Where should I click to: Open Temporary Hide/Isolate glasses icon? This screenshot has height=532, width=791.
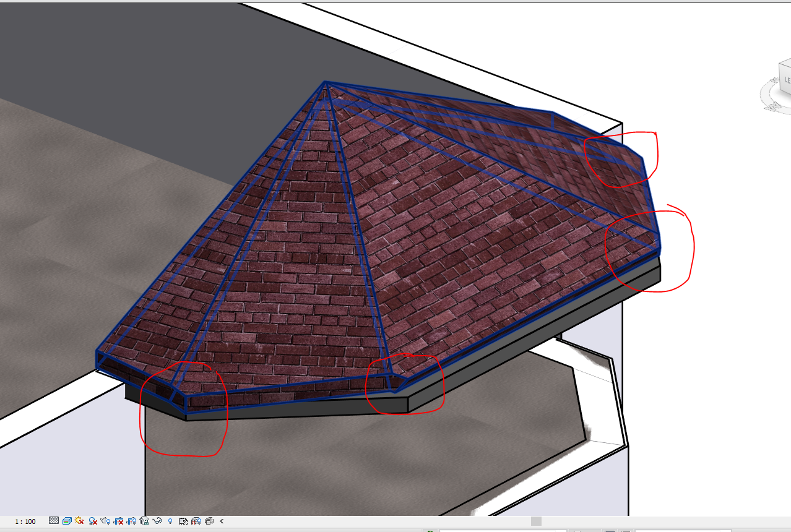tap(157, 521)
